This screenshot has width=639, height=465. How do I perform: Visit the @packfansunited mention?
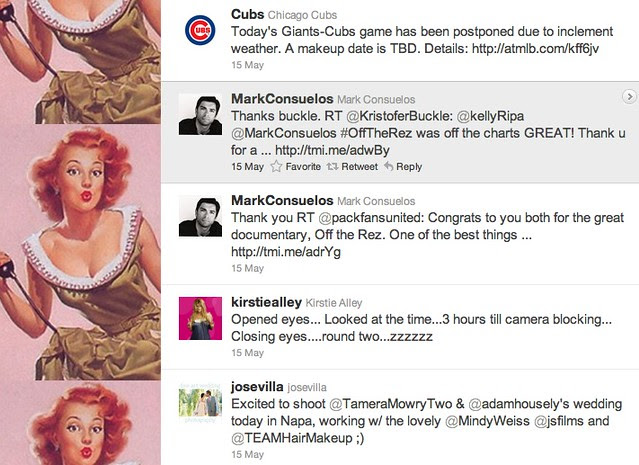tap(371, 218)
